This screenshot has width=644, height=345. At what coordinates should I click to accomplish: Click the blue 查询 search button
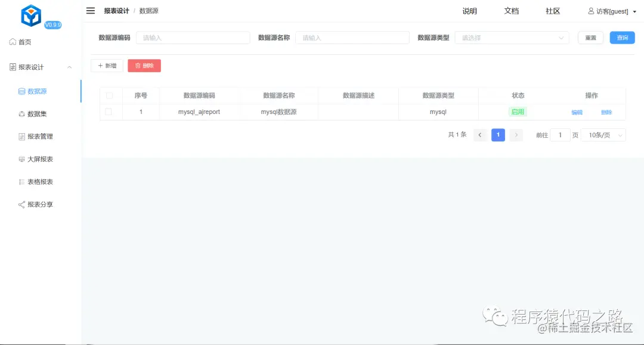point(622,38)
